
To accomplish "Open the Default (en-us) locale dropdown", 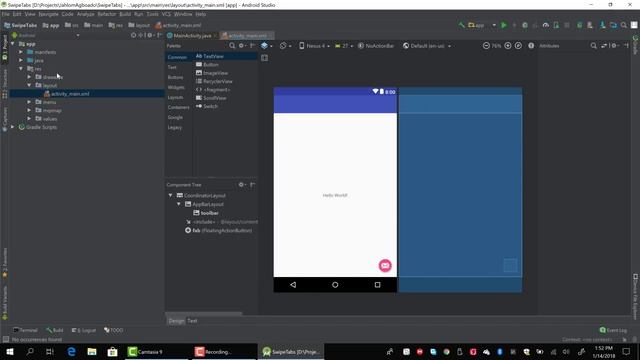I will (x=427, y=46).
